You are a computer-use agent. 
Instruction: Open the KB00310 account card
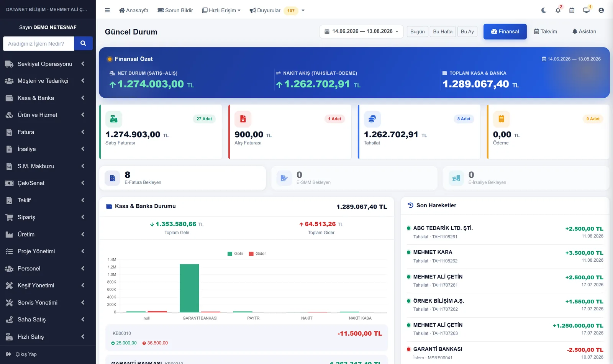(247, 338)
